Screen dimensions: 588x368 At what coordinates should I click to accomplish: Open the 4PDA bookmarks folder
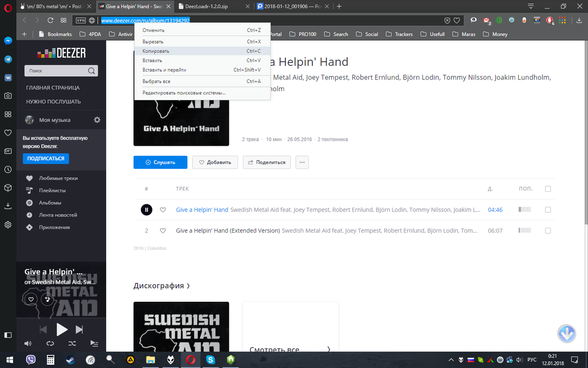click(90, 34)
